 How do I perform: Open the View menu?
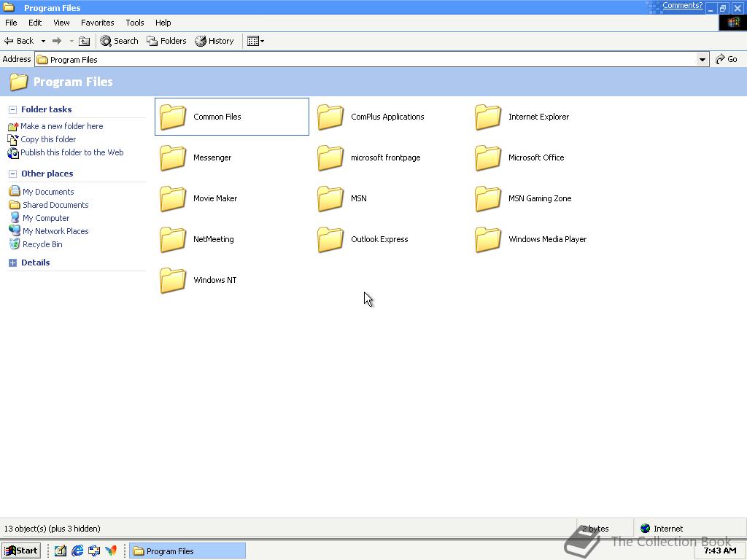pyautogui.click(x=61, y=23)
